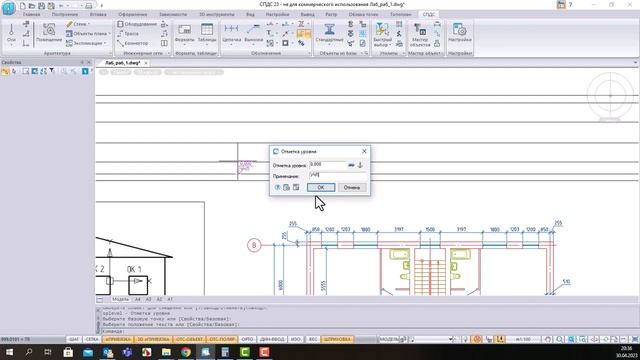Click the Примечание note field
The height and width of the screenshot is (360, 640).
point(338,175)
